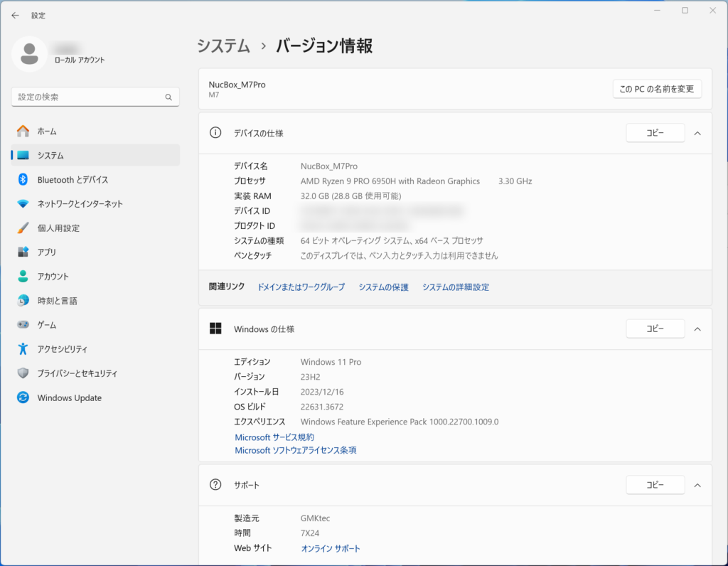Screen dimensions: 728x566
Task: Open アクセシビリティ settings
Action: tap(95, 348)
